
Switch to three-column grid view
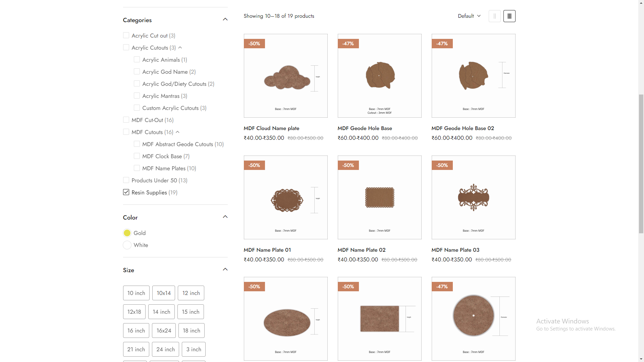509,16
